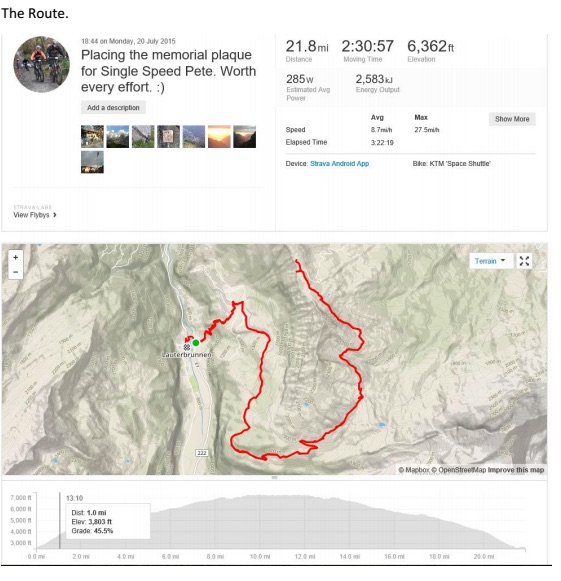The image size is (561, 581).
Task: Open the sunset photo thumbnail
Action: coord(219,137)
